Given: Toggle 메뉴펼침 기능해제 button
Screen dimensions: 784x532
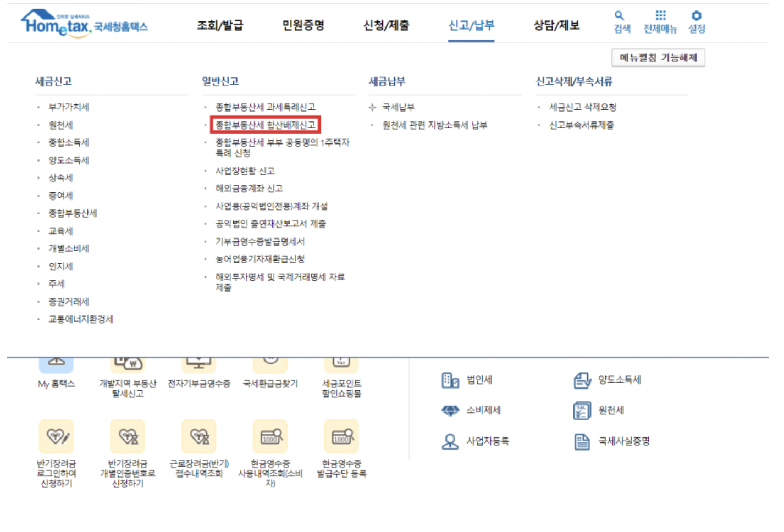Looking at the screenshot, I should [658, 57].
